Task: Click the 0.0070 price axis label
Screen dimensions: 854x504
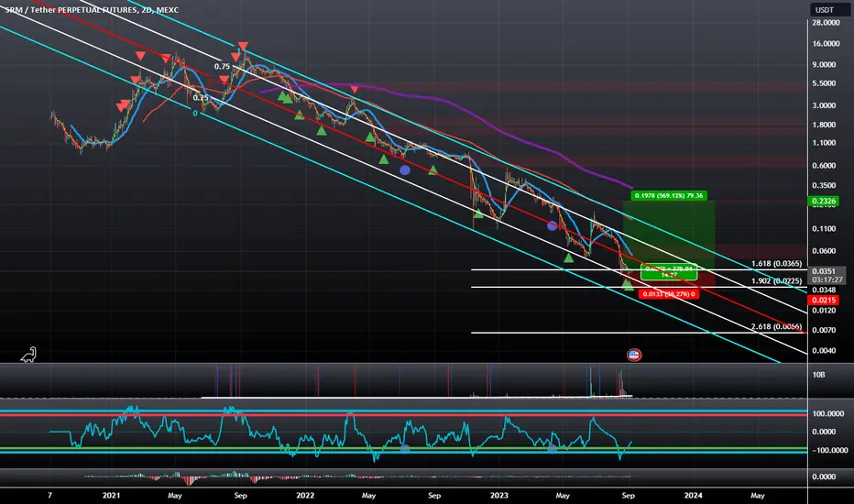Action: coord(824,330)
